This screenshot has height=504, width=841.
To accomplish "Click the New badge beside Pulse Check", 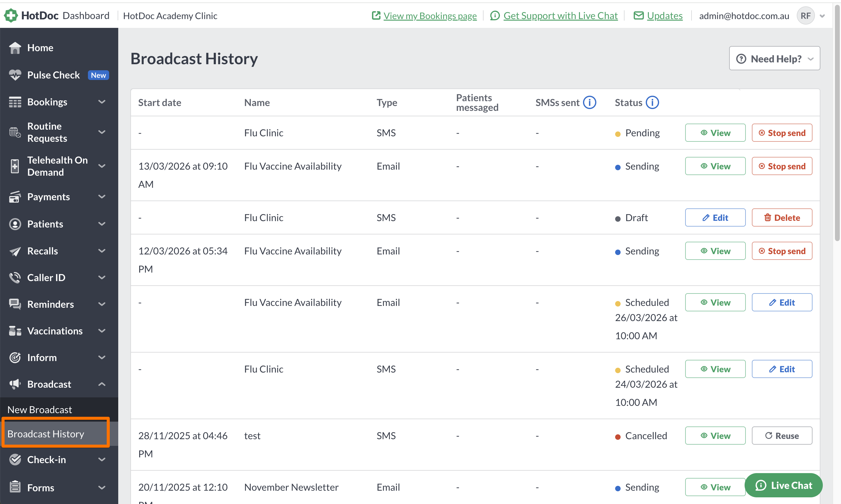I will coord(98,75).
